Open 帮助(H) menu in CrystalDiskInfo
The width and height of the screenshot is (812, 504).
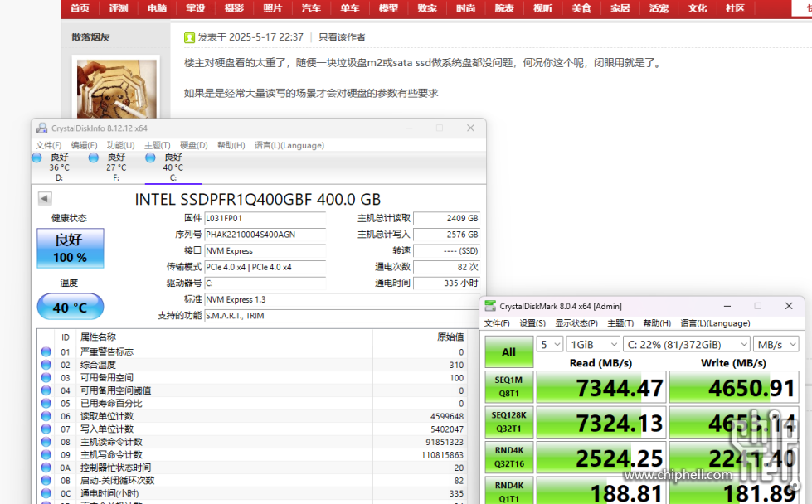(231, 145)
